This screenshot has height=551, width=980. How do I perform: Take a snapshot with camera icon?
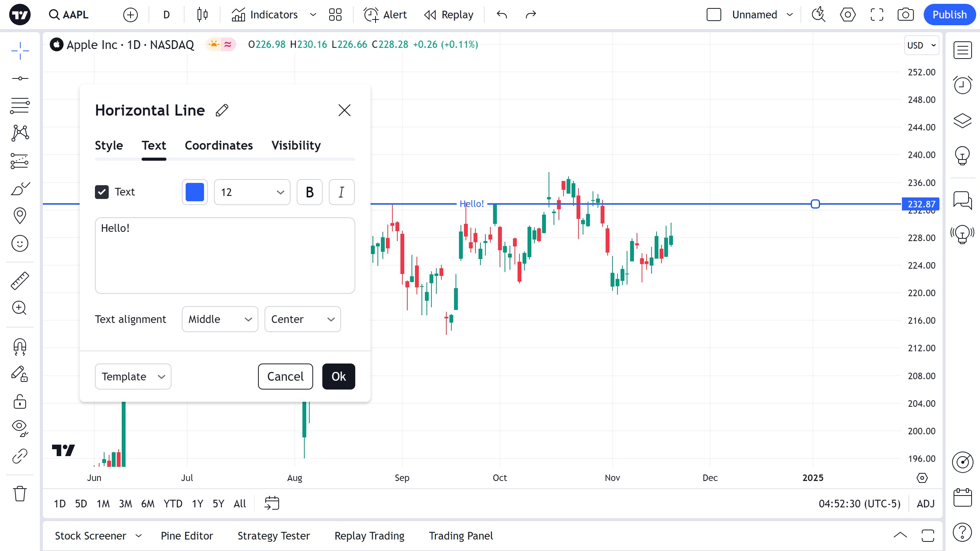coord(905,15)
